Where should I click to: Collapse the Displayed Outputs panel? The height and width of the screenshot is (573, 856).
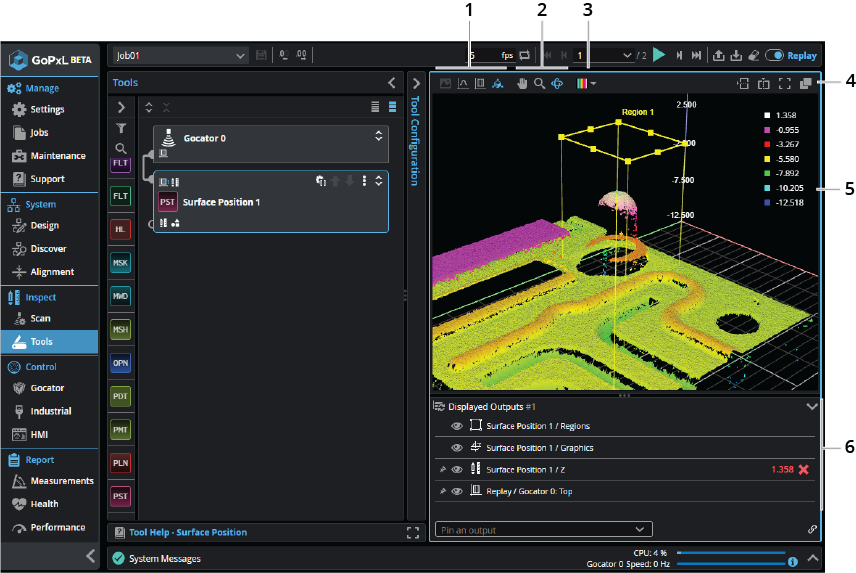811,406
